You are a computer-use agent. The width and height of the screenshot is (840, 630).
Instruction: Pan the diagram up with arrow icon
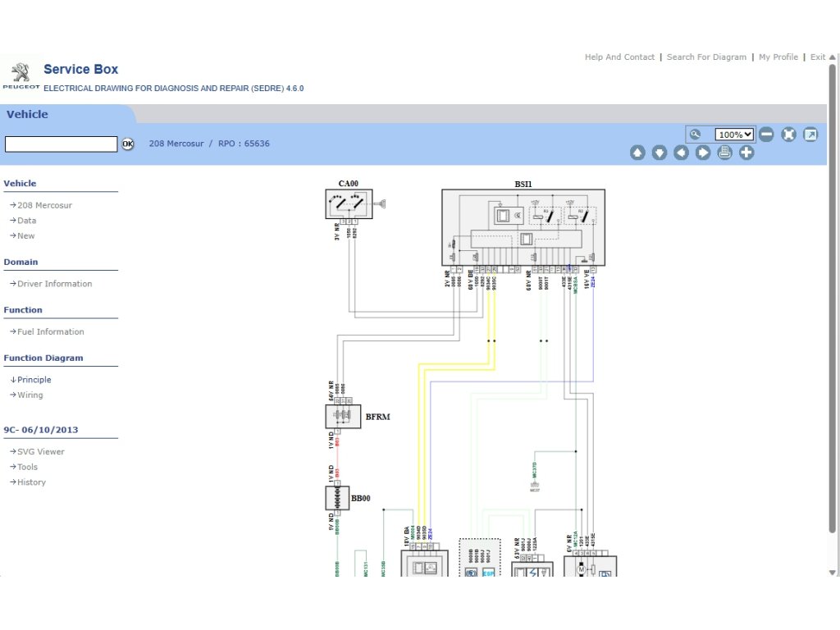pos(637,153)
